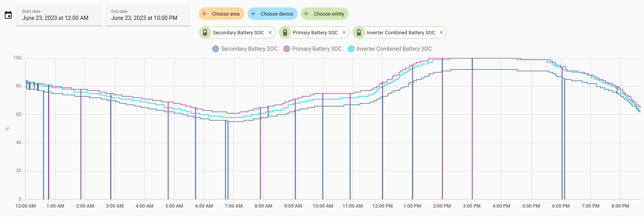This screenshot has width=644, height=217.
Task: Toggle Secondary Battery SOC legend series
Action: tap(245, 49)
